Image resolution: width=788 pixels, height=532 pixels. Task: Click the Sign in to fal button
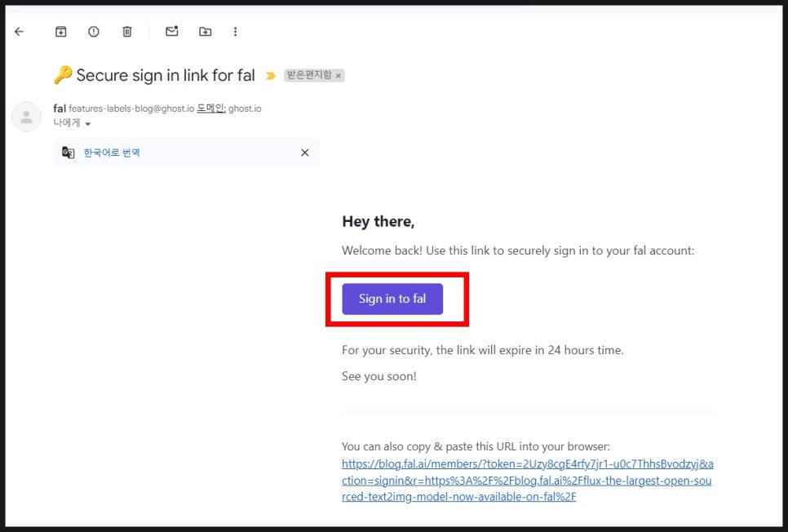(392, 299)
